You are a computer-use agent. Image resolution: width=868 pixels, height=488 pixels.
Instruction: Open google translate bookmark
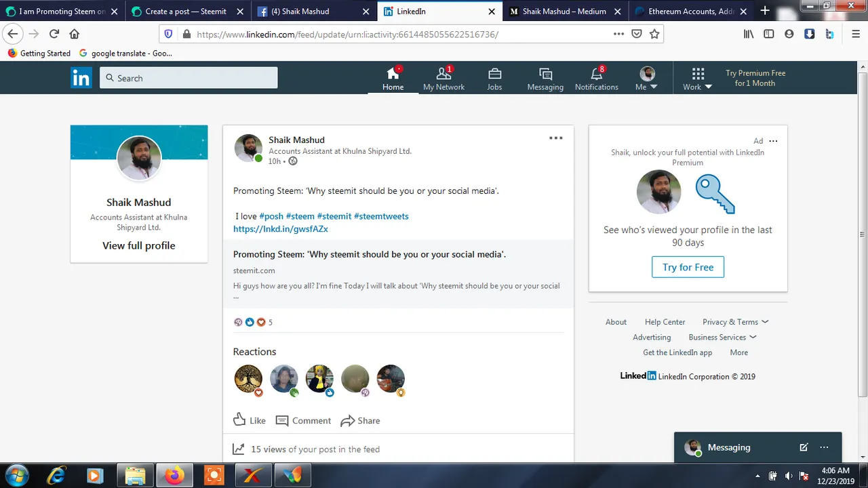coord(126,53)
